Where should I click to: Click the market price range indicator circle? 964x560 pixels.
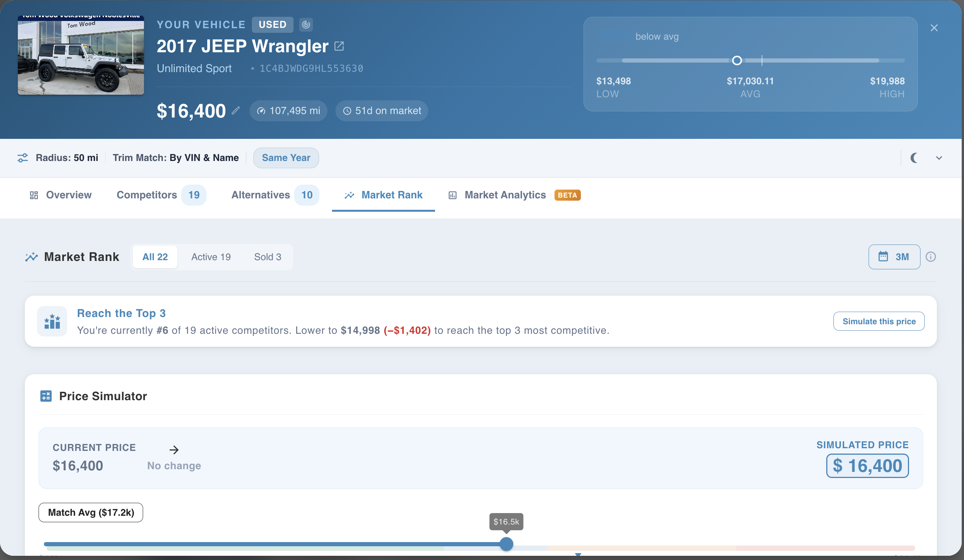tap(737, 60)
